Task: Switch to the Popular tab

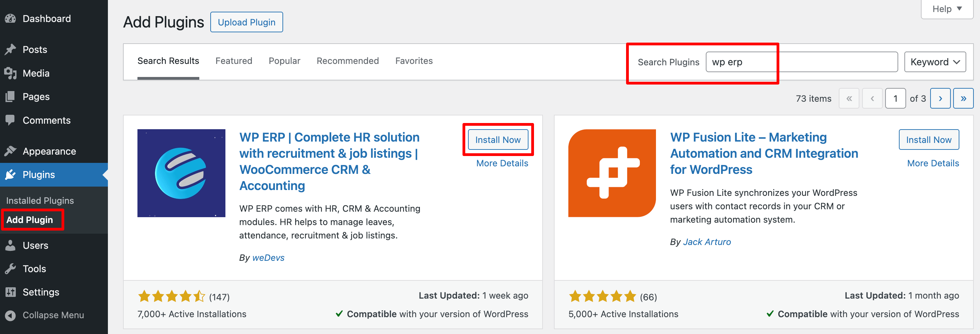Action: point(284,61)
